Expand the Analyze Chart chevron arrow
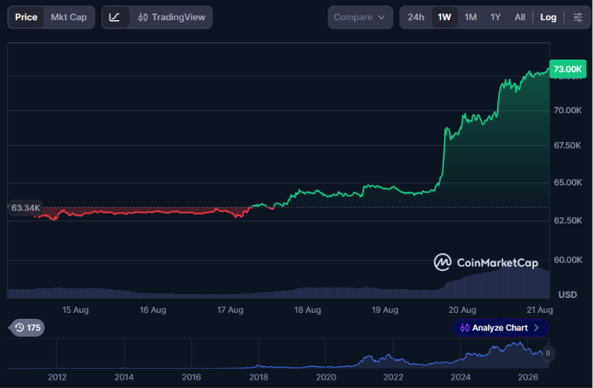This screenshot has width=593, height=388. pos(536,327)
